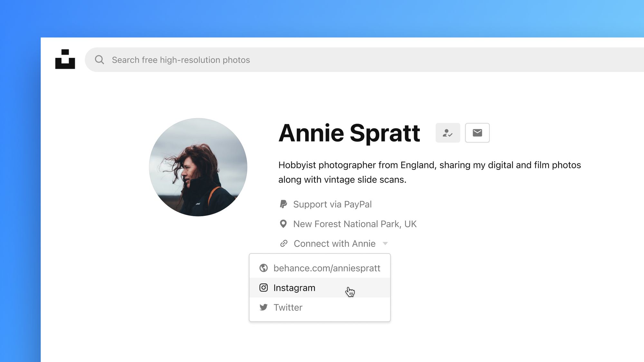The height and width of the screenshot is (362, 644).
Task: Toggle the following user button
Action: click(x=448, y=133)
